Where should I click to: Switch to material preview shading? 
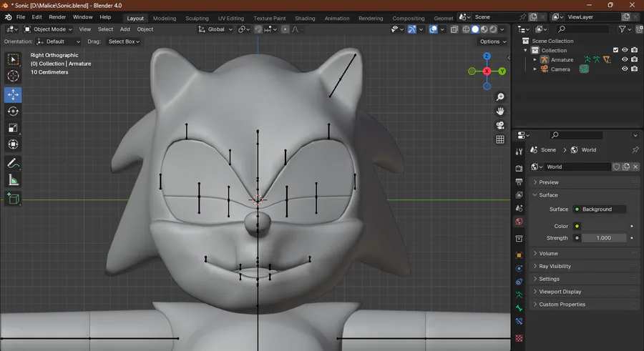click(484, 29)
